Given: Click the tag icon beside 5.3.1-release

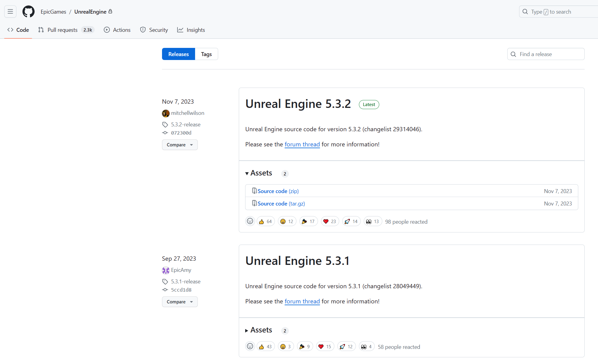Looking at the screenshot, I should 165,282.
